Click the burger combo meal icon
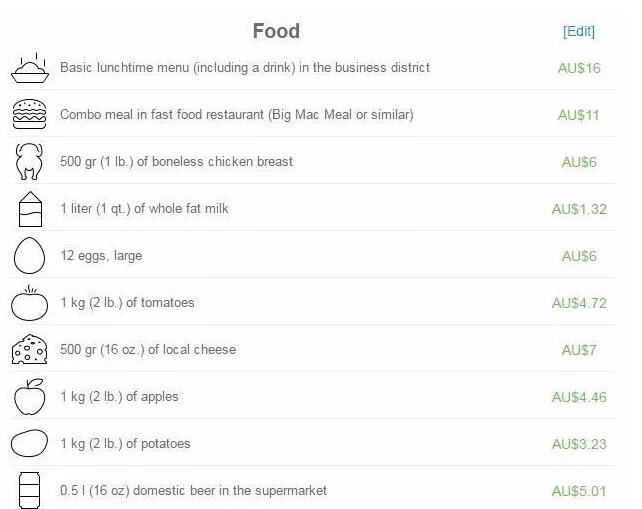The image size is (642, 509). pyautogui.click(x=30, y=115)
